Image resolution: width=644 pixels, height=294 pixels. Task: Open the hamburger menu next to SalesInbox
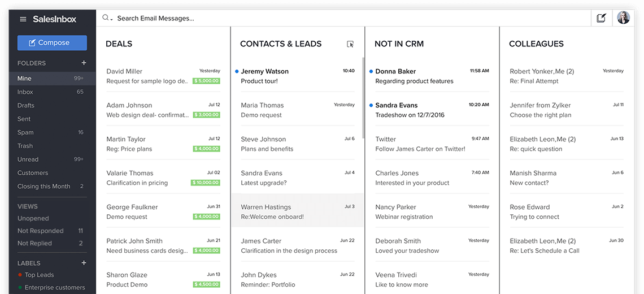[23, 19]
